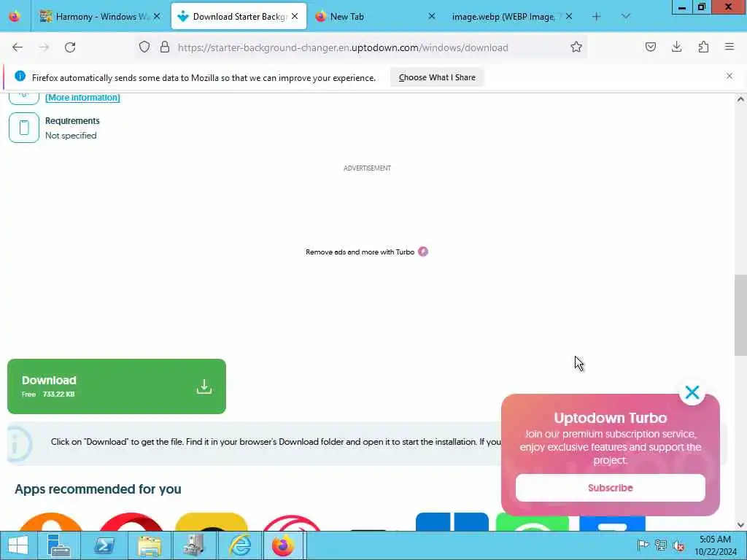Viewport: 747px width, 560px height.
Task: Click Remove ads and more with Turbo
Action: [360, 252]
